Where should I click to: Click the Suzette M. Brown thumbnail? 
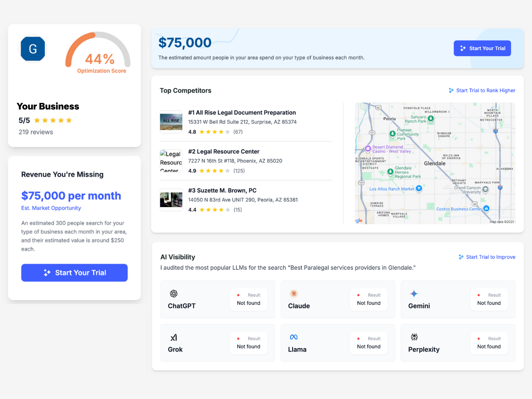[x=171, y=199]
